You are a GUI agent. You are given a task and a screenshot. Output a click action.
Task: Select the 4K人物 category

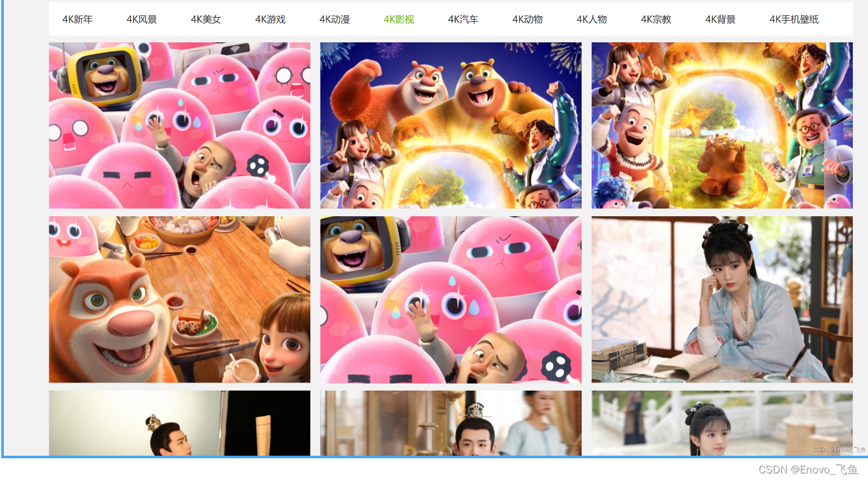tap(592, 20)
